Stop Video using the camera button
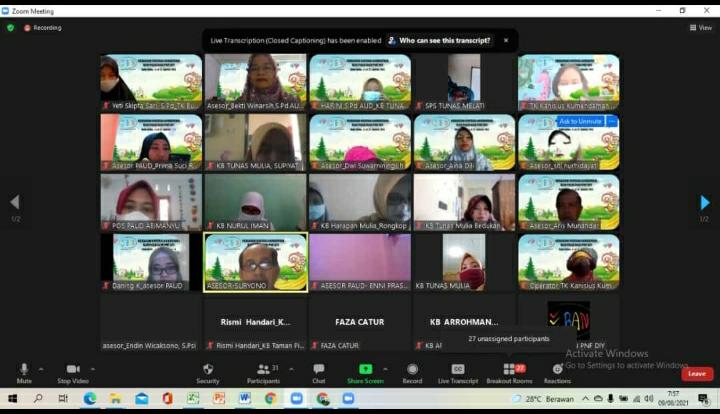The image size is (720, 414). 72,371
